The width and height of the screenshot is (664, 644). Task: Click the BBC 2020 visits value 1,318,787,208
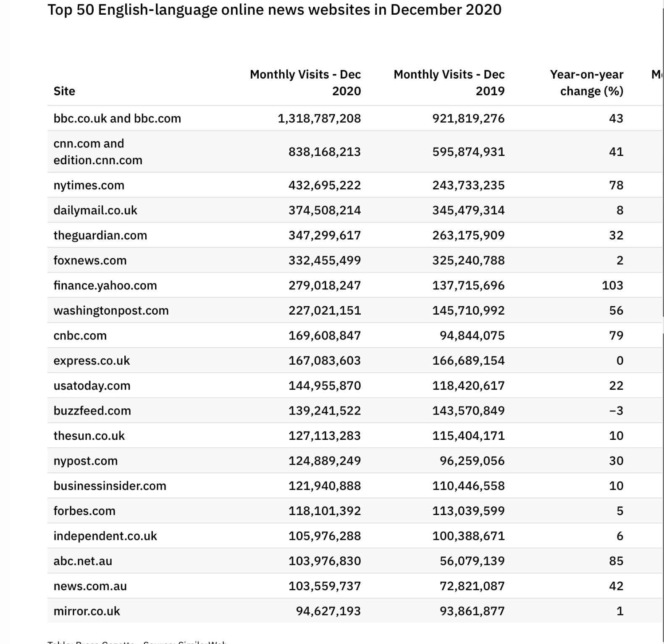319,118
